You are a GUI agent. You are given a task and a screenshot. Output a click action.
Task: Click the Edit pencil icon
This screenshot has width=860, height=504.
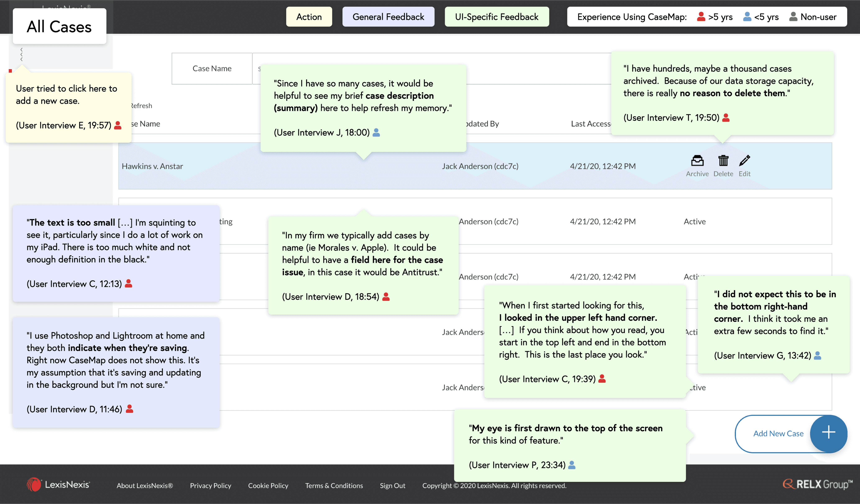(744, 161)
